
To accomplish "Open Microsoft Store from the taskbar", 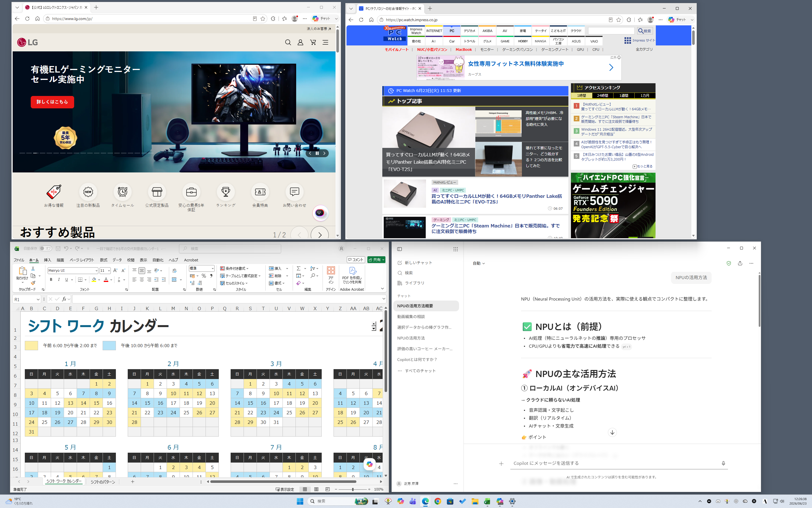I will (450, 501).
